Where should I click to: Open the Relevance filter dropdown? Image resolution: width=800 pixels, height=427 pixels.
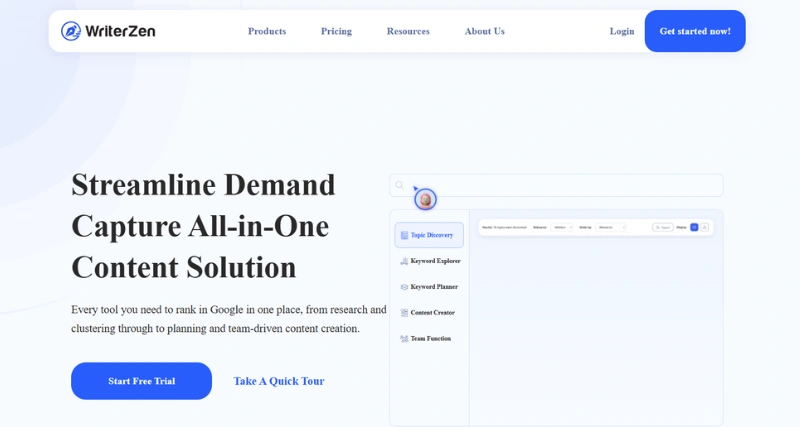[560, 227]
